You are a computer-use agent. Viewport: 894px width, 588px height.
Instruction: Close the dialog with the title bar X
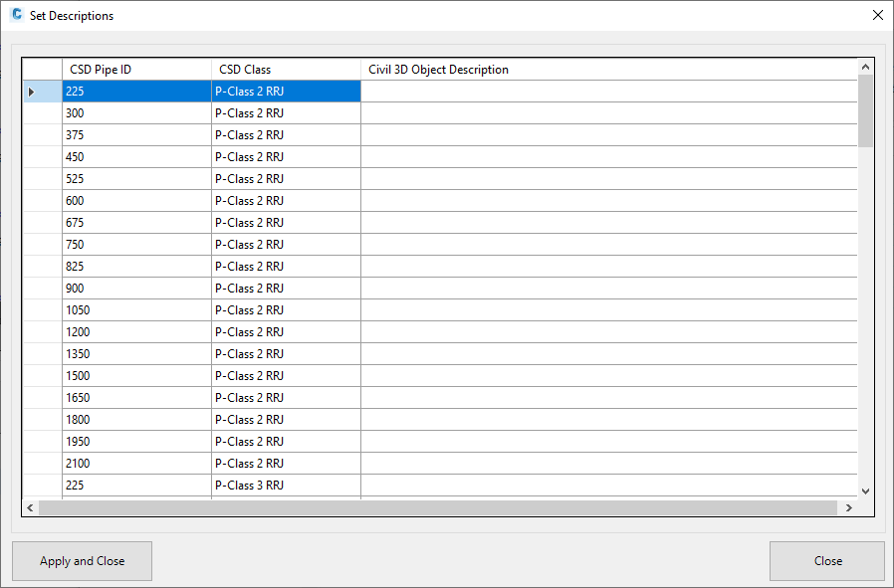pos(877,15)
